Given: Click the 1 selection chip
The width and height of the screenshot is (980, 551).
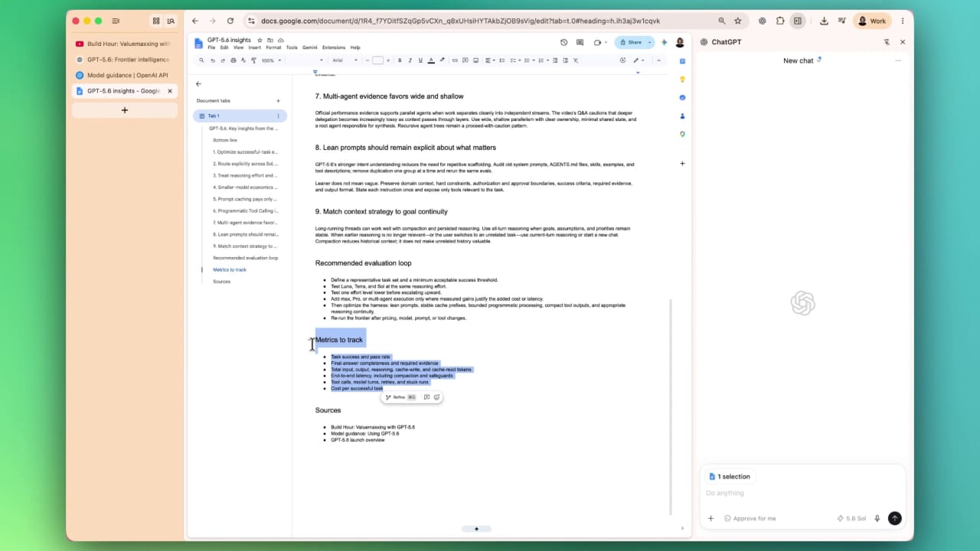Looking at the screenshot, I should click(x=730, y=476).
